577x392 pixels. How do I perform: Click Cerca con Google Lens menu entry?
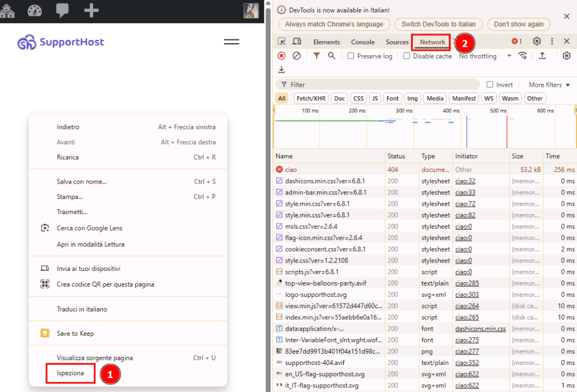(x=128, y=228)
